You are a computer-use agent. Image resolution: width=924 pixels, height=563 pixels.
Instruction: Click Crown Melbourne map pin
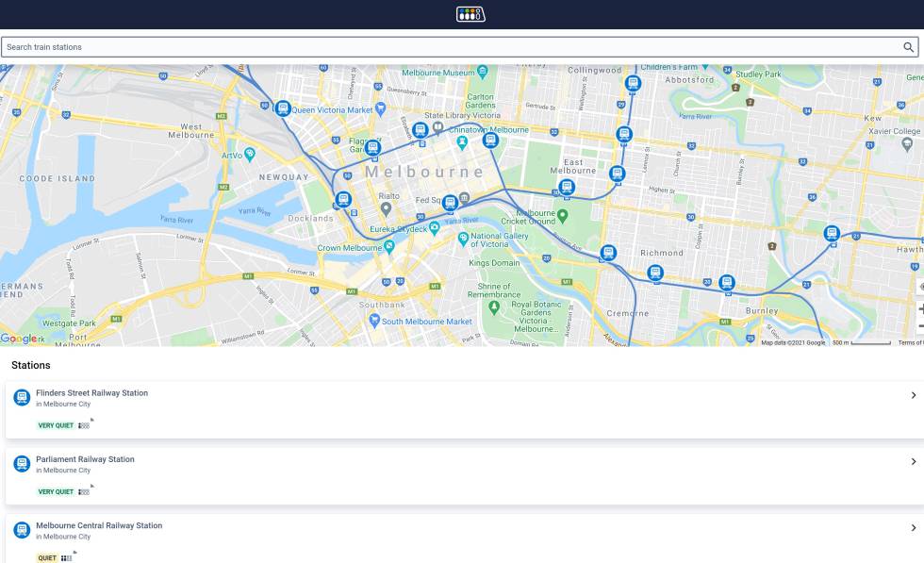coord(388,246)
